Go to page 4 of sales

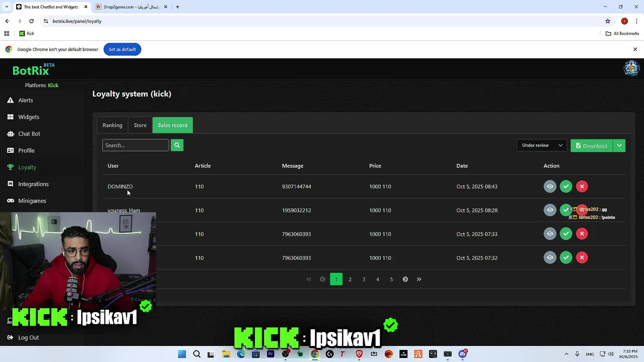click(377, 279)
